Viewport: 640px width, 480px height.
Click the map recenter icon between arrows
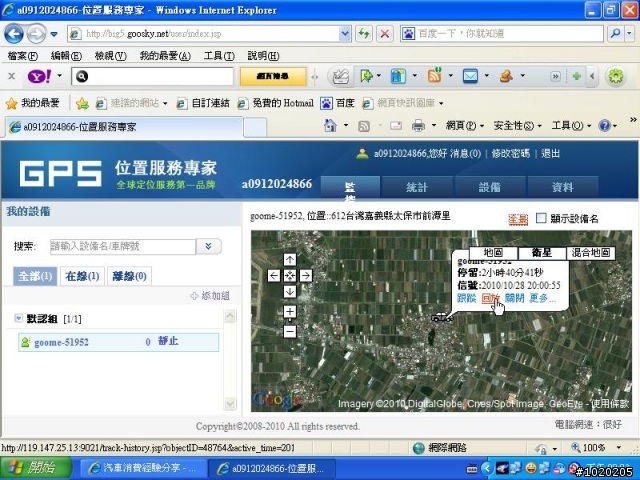point(290,276)
